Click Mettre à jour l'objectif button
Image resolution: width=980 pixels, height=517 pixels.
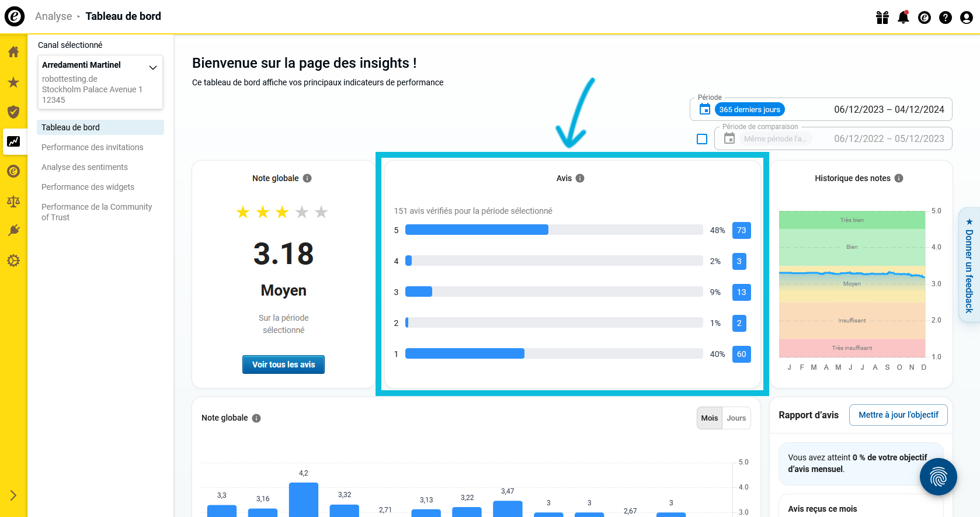click(x=898, y=415)
